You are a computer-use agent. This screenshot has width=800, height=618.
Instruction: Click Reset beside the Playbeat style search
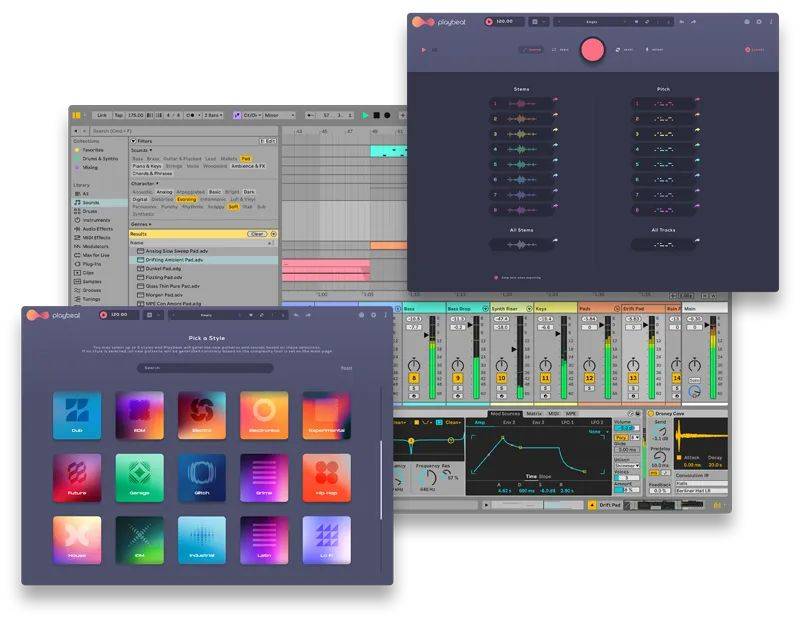pyautogui.click(x=346, y=368)
